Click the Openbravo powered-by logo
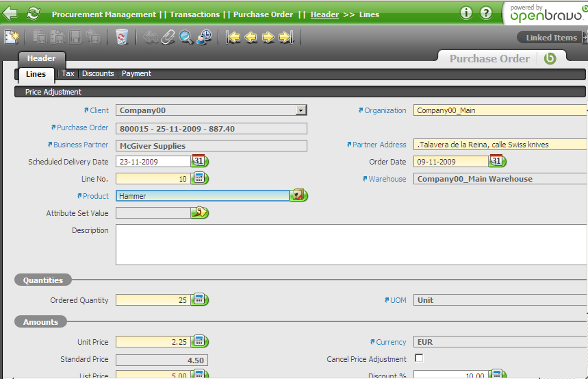 [x=547, y=14]
